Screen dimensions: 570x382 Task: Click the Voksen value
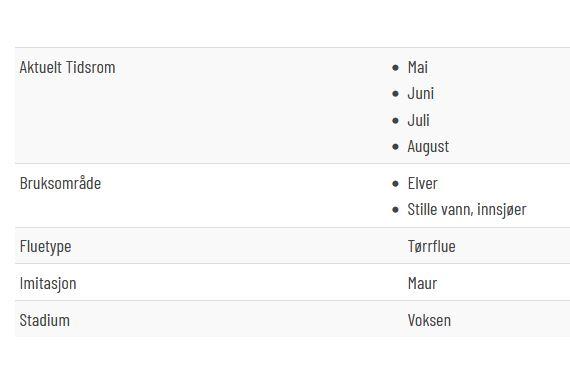coord(429,320)
